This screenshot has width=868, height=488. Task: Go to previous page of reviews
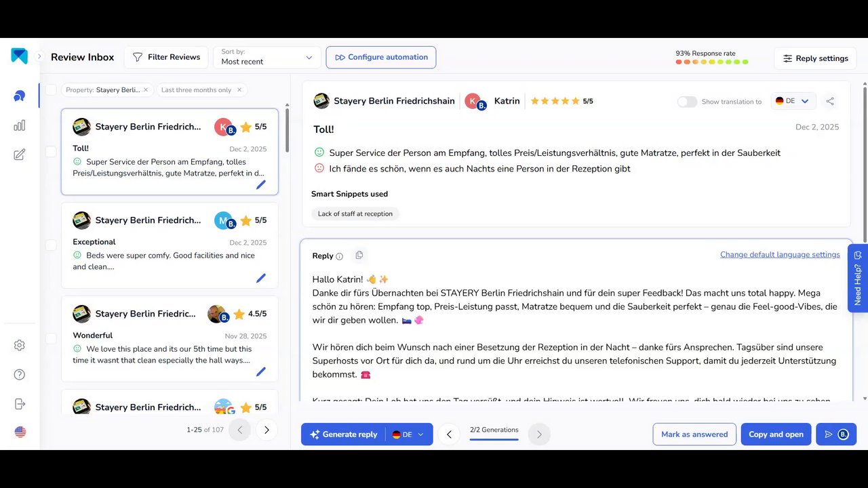pos(239,430)
